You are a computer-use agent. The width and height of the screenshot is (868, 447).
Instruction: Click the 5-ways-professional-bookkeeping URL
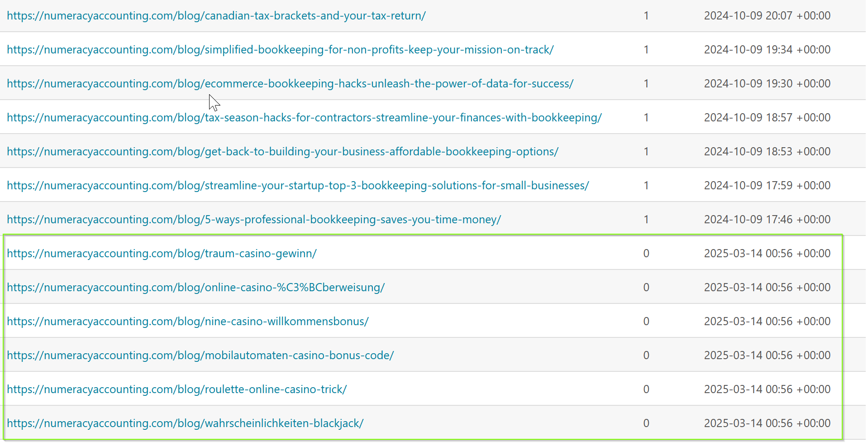click(x=254, y=220)
